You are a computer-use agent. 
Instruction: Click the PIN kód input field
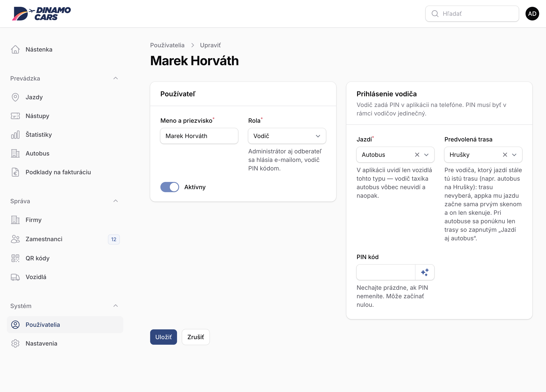tap(386, 272)
